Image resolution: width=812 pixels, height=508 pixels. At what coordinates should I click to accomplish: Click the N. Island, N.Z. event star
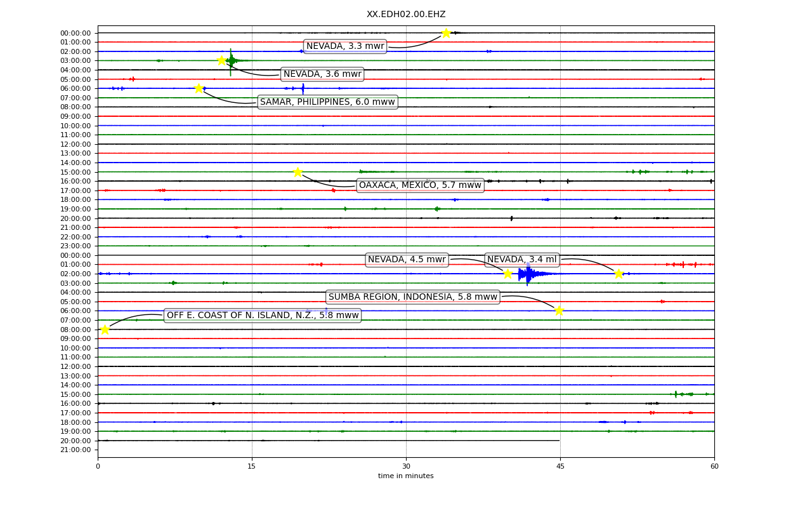pyautogui.click(x=105, y=330)
